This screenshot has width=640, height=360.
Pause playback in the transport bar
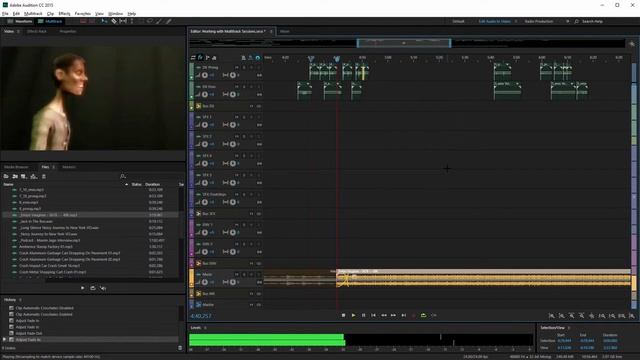pos(363,315)
